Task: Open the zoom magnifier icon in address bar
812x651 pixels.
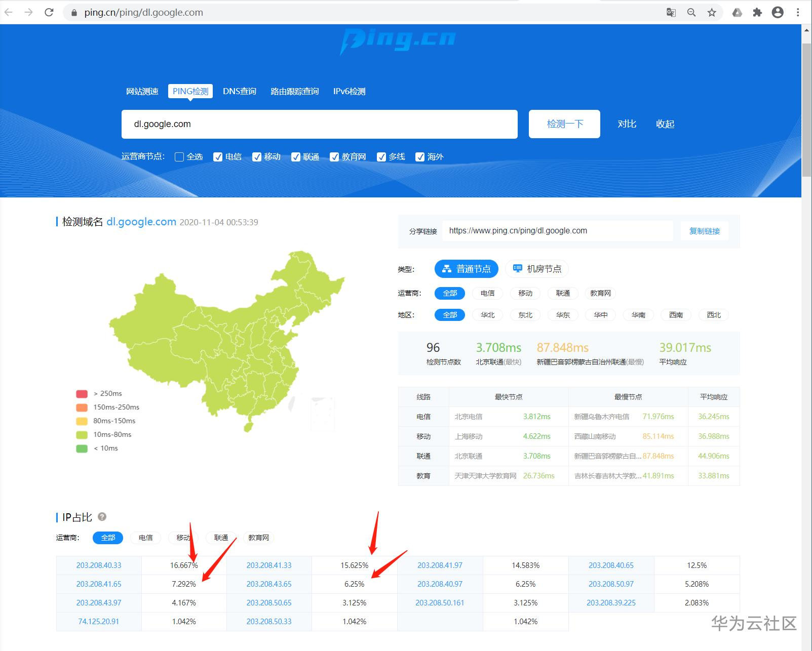Action: 691,13
